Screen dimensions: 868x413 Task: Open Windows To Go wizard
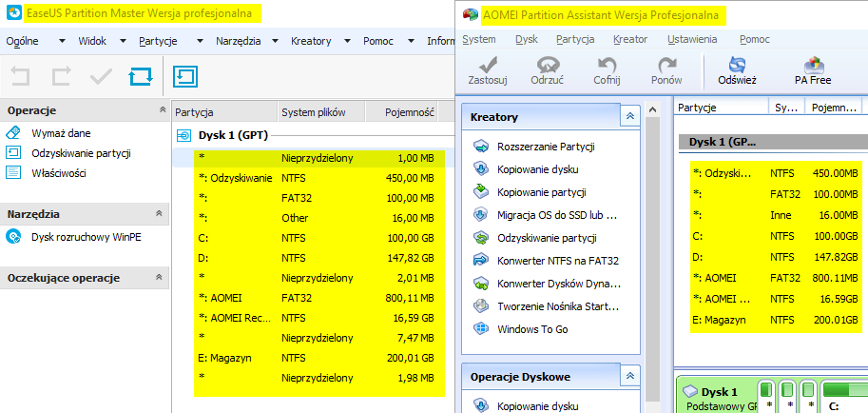(533, 329)
